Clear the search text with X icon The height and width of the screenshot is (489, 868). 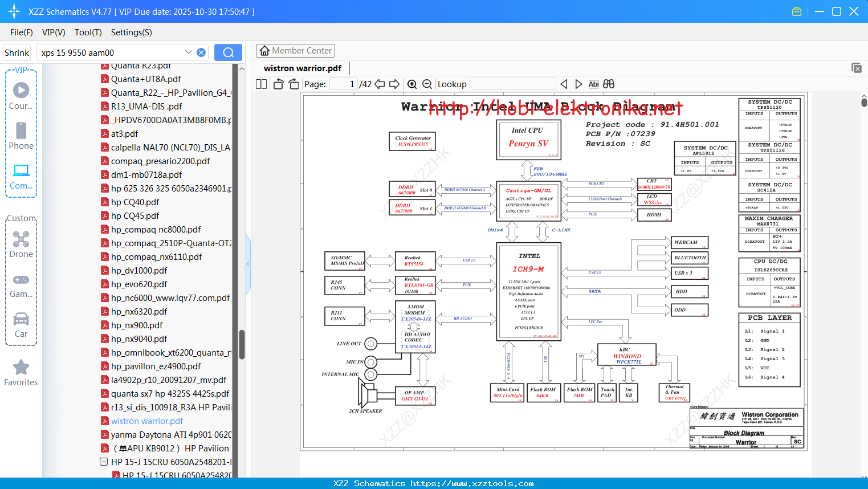201,52
